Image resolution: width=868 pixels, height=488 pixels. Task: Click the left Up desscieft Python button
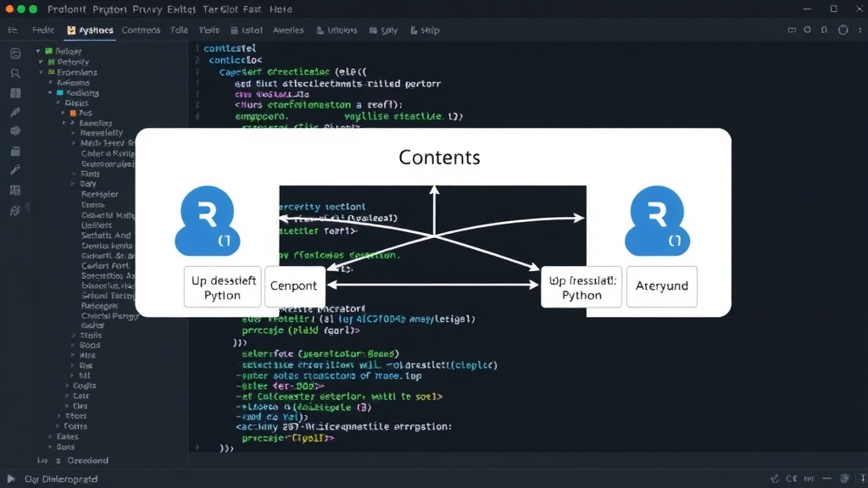(x=223, y=287)
